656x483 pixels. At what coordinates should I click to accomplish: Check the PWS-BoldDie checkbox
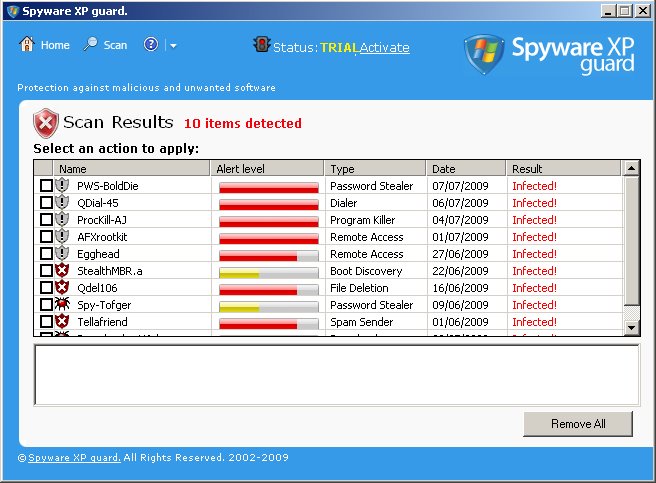pos(46,186)
